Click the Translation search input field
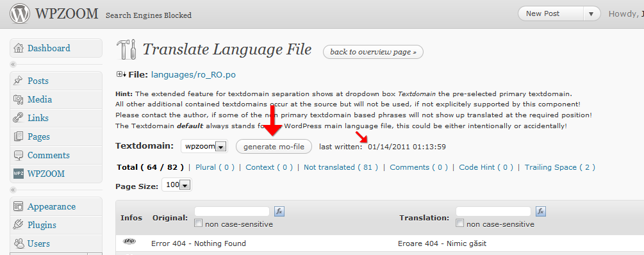Image resolution: width=644 pixels, height=255 pixels. (x=493, y=211)
